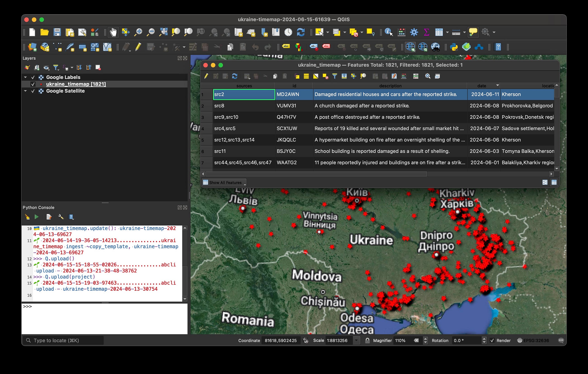Screen dimensions: 588x374
Task: Click the EPSG:32636 CRS button
Action: pos(533,341)
